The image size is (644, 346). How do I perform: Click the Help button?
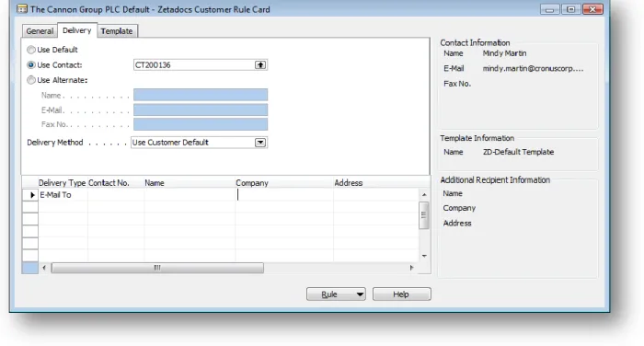click(x=402, y=294)
